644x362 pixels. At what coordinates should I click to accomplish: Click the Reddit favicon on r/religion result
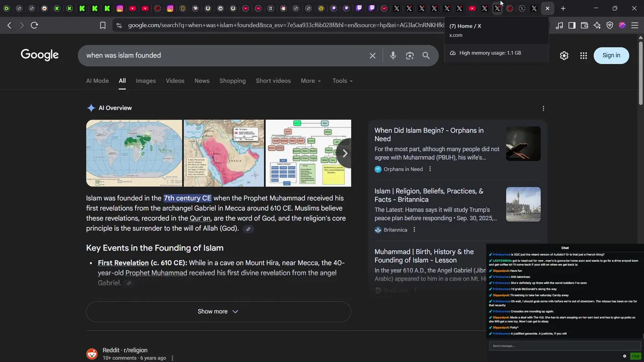point(92,354)
